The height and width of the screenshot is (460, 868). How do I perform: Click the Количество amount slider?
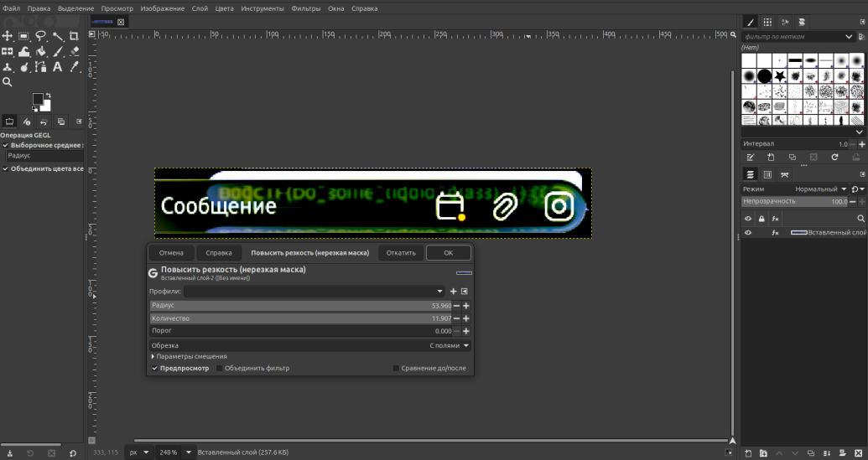[300, 318]
